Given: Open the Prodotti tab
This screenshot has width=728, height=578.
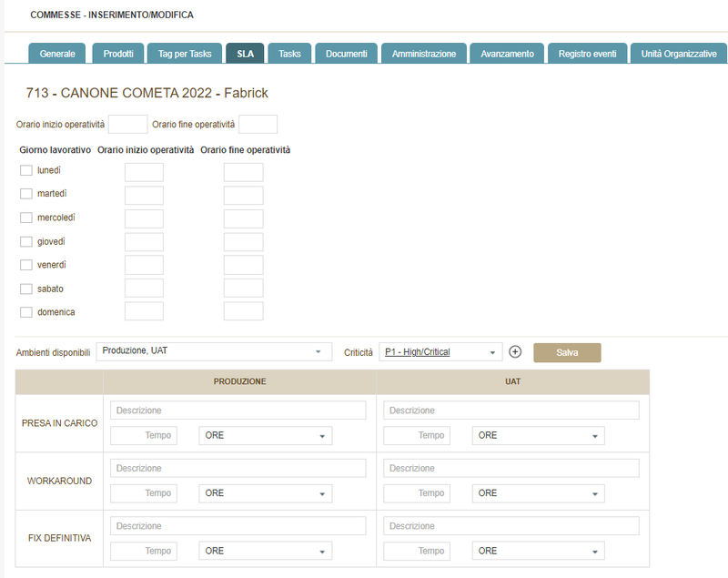Looking at the screenshot, I should (117, 53).
